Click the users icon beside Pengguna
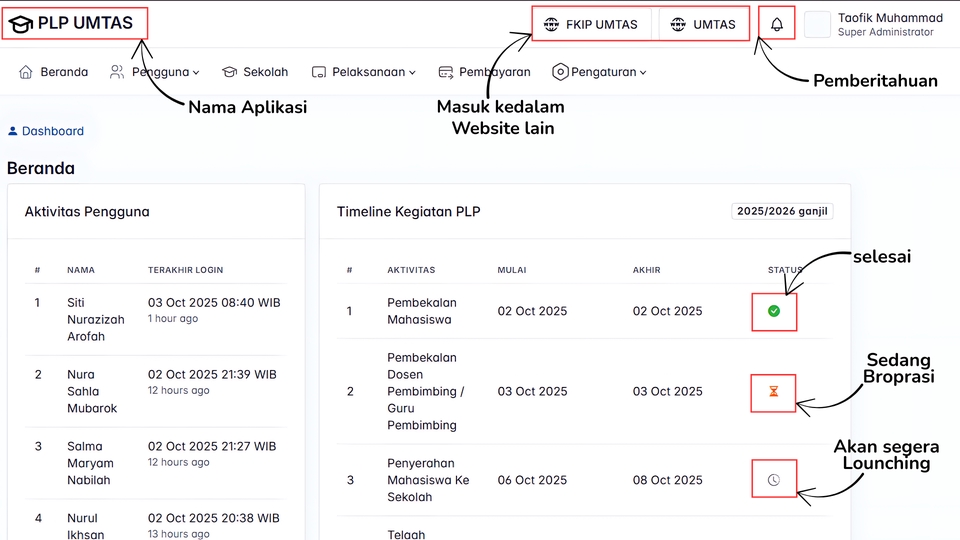 (116, 72)
